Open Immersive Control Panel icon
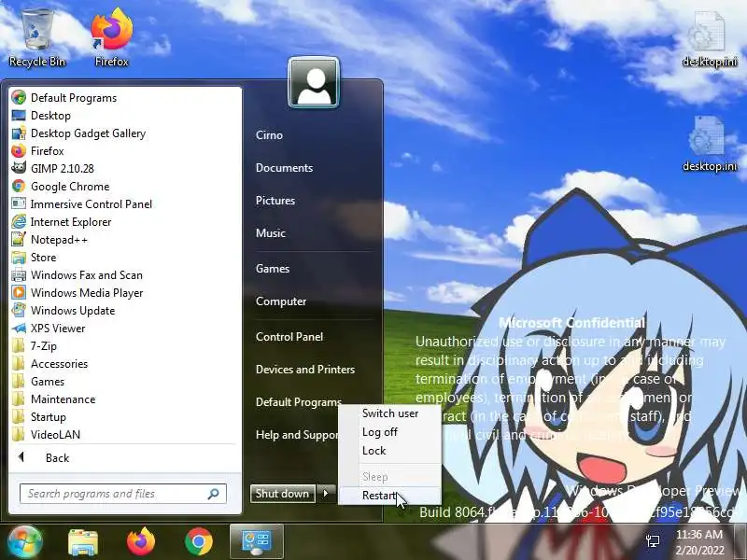 point(19,203)
